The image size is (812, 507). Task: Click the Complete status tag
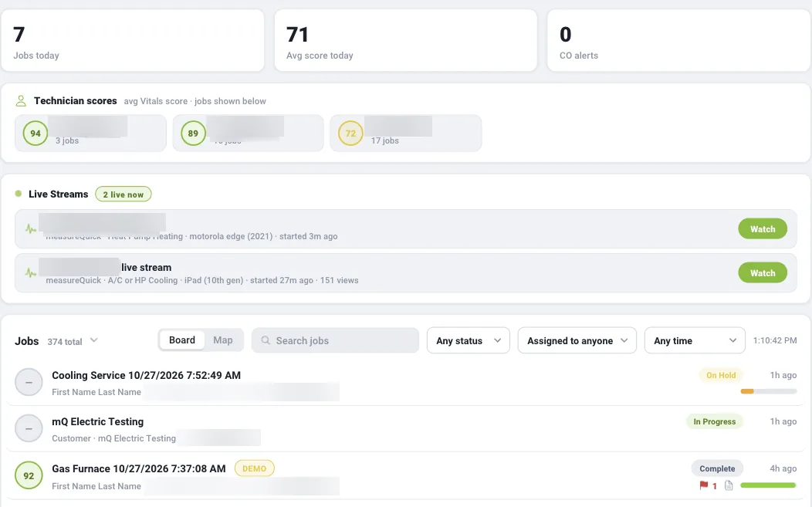click(717, 468)
